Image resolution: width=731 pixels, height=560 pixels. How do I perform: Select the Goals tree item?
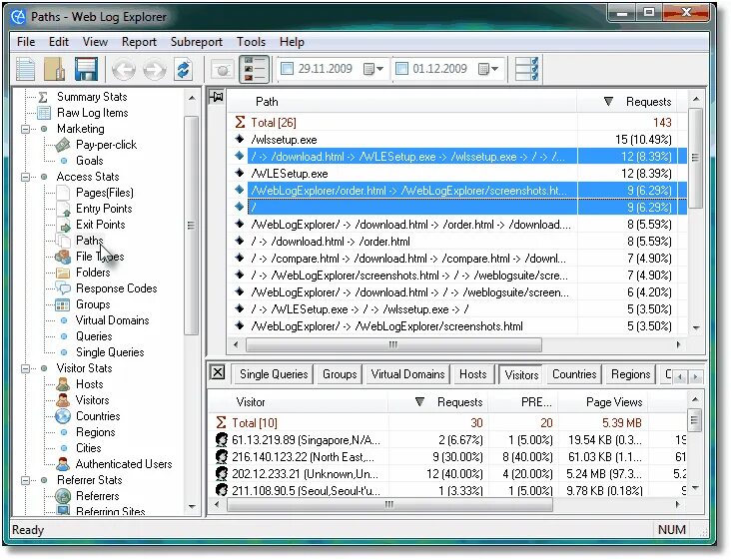90,161
